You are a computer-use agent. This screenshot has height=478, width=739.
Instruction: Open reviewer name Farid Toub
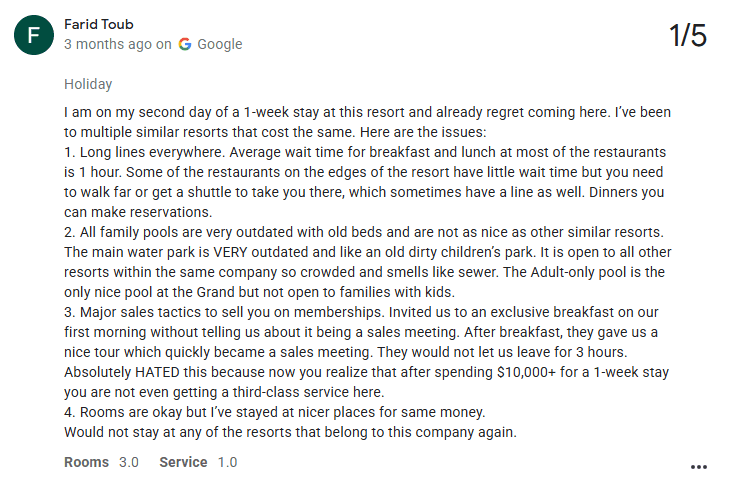tap(99, 24)
